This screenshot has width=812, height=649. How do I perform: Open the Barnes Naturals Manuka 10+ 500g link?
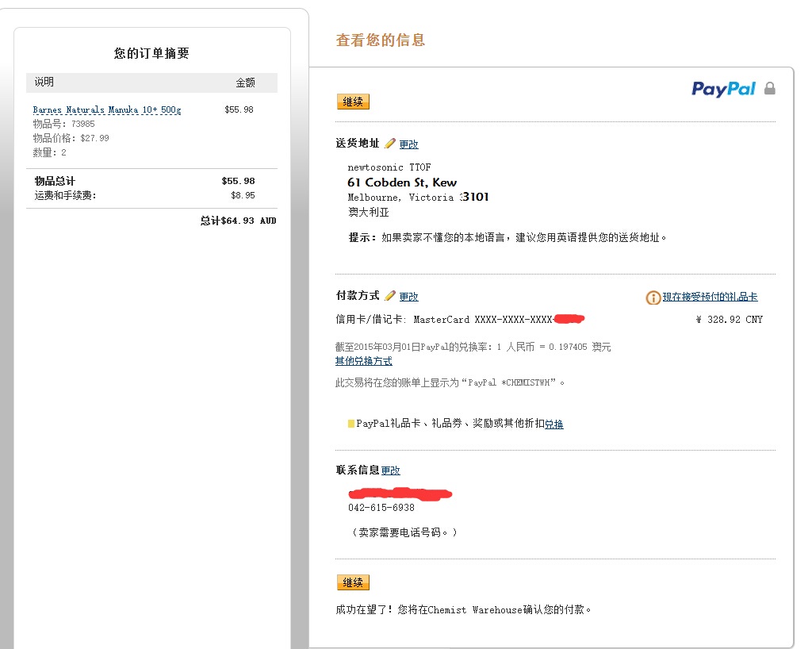(x=107, y=109)
